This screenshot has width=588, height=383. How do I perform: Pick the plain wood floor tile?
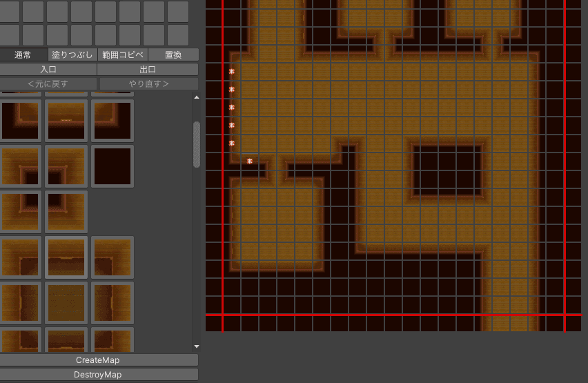tap(66, 303)
